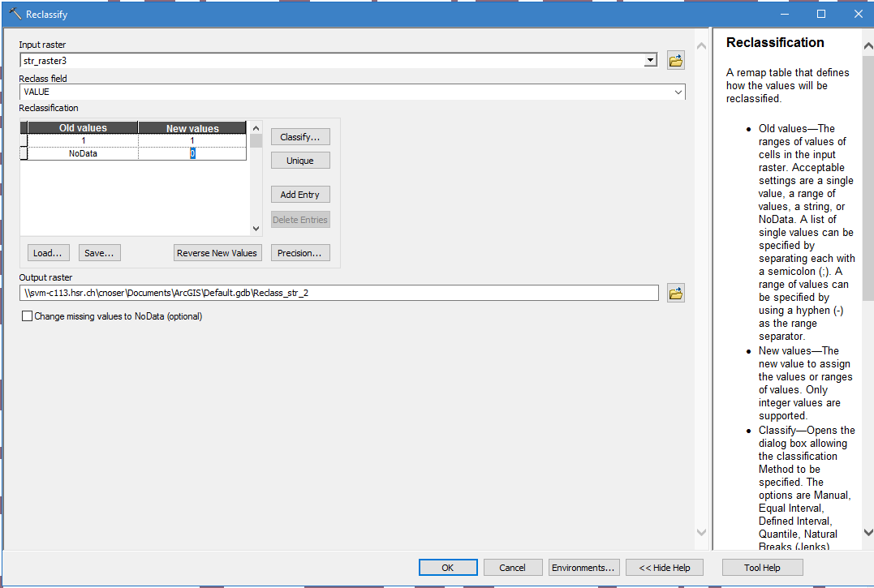Click the Input raster browse folder icon
This screenshot has width=874, height=588.
point(676,60)
